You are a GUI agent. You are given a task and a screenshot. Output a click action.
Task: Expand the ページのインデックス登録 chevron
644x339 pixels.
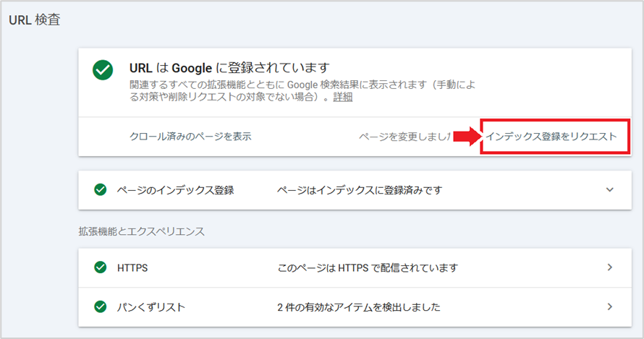[x=610, y=189]
